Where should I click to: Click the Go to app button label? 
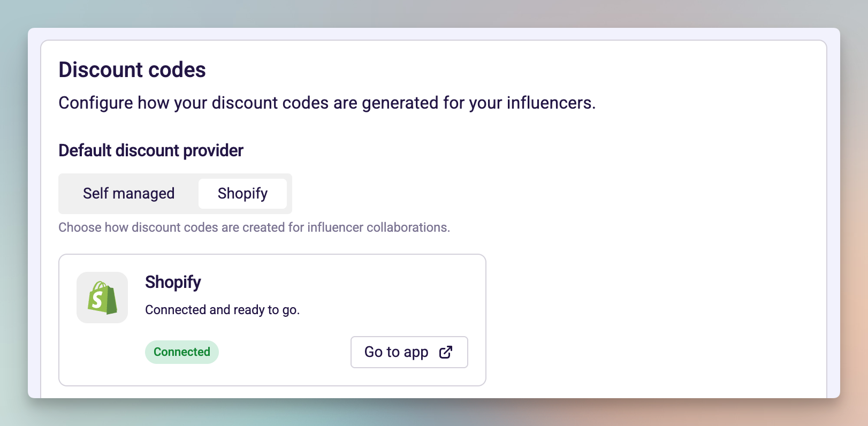395,352
